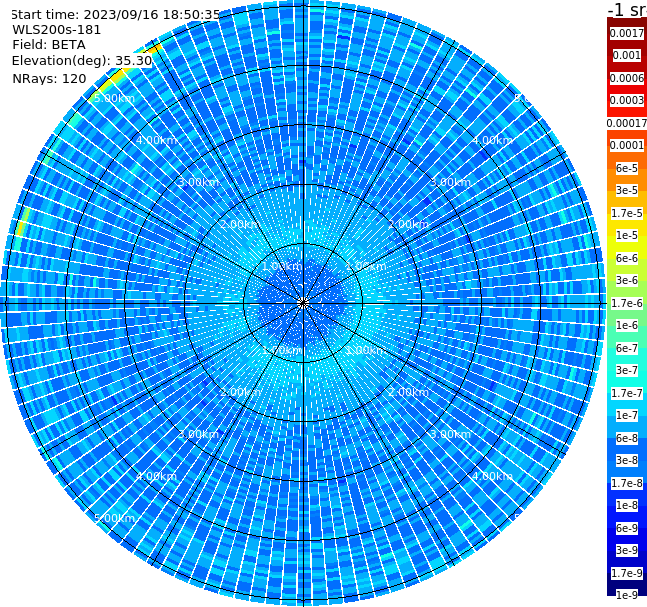This screenshot has height=607, width=647.
Task: Click the 1.7e-5 colorbar label
Action: pos(627,213)
